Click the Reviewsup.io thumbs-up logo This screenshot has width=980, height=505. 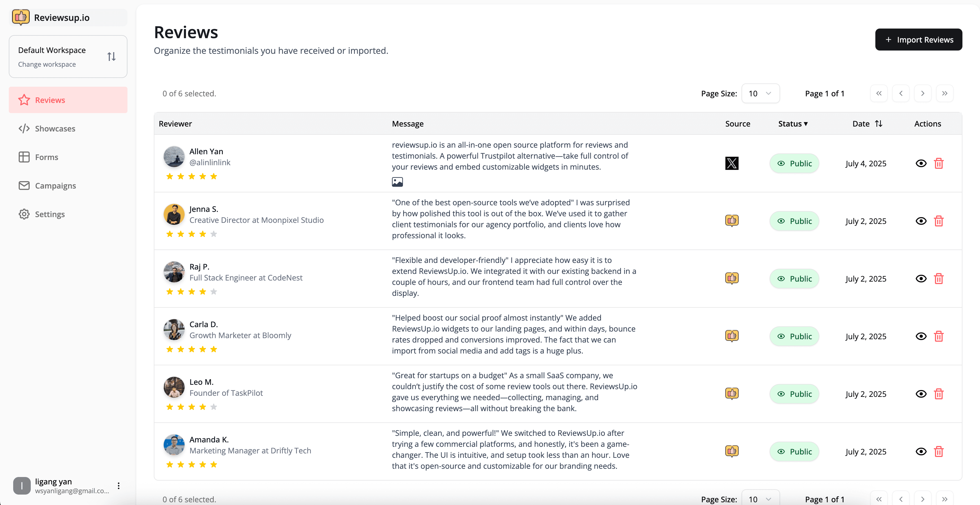(21, 17)
